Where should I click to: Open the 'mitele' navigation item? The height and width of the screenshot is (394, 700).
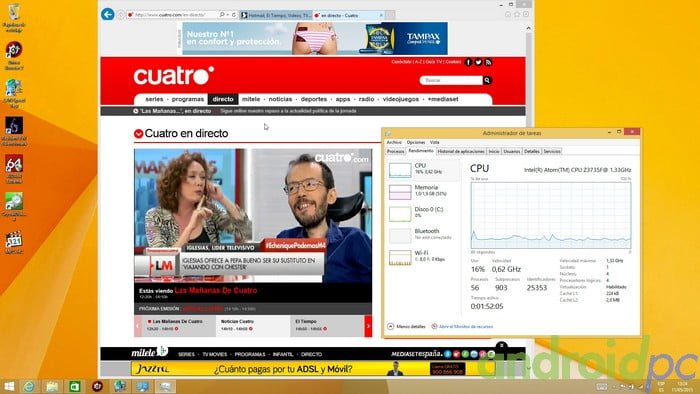coord(251,99)
